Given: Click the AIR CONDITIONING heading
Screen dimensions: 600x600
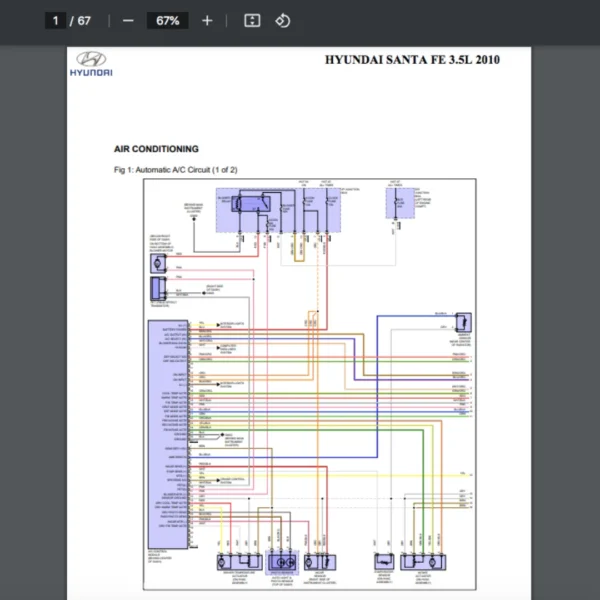Looking at the screenshot, I should (x=156, y=149).
